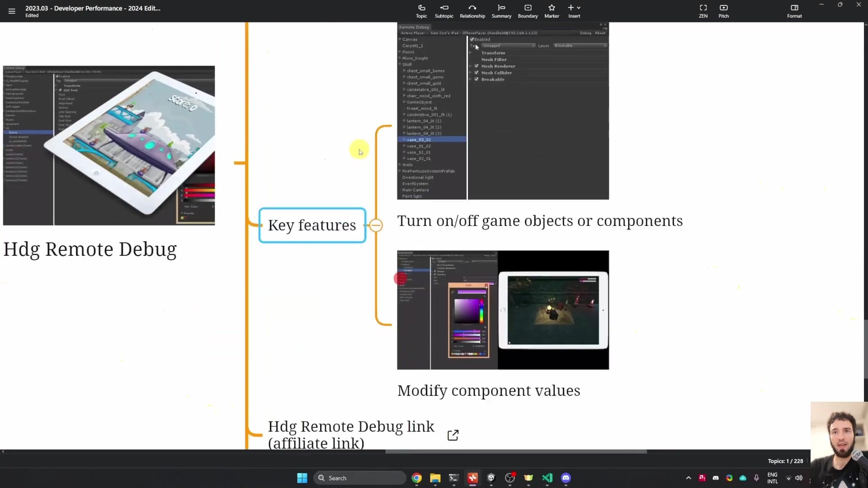Open the Hdg Remote Debug affiliate link
This screenshot has width=868, height=488.
click(x=453, y=434)
